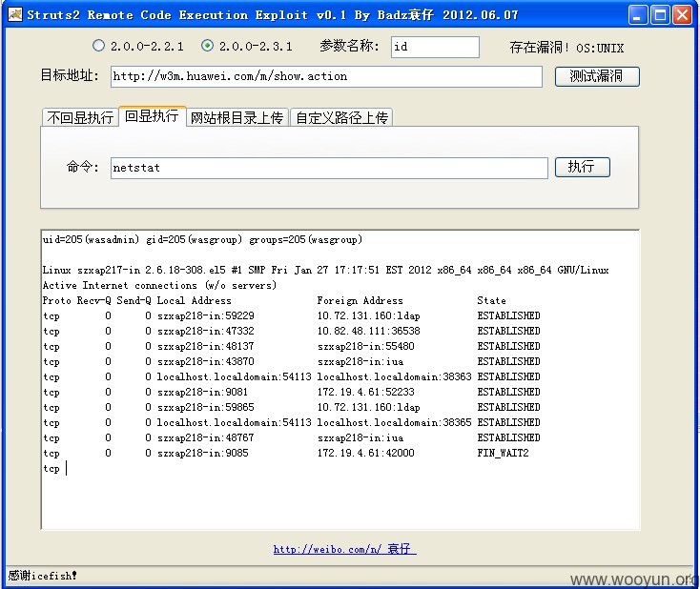Image resolution: width=700 pixels, height=589 pixels.
Task: Open the weibo.com author link
Action: [344, 549]
